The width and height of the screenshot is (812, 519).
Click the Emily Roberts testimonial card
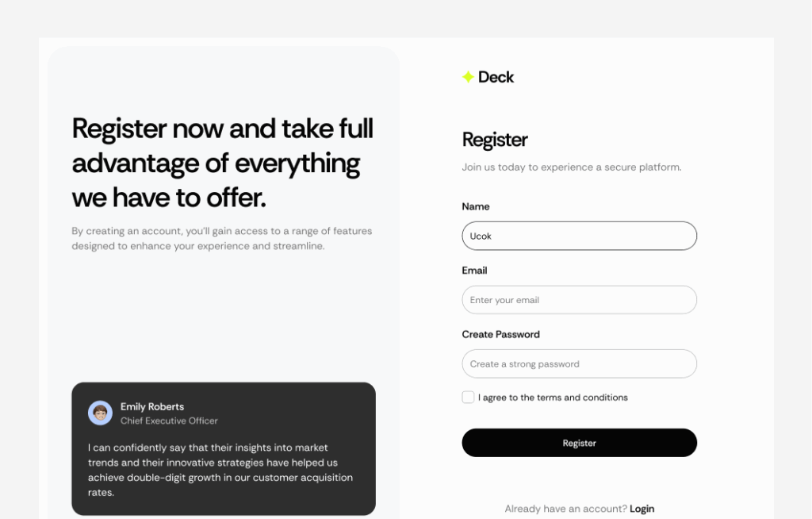[224, 448]
